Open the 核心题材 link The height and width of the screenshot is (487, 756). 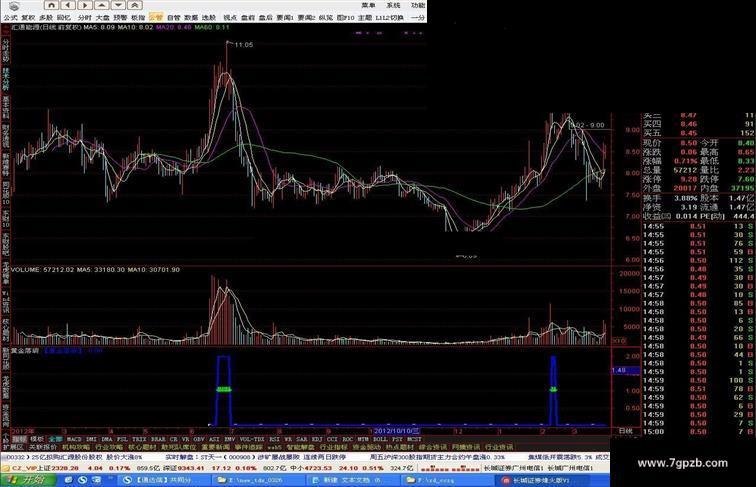click(142, 447)
